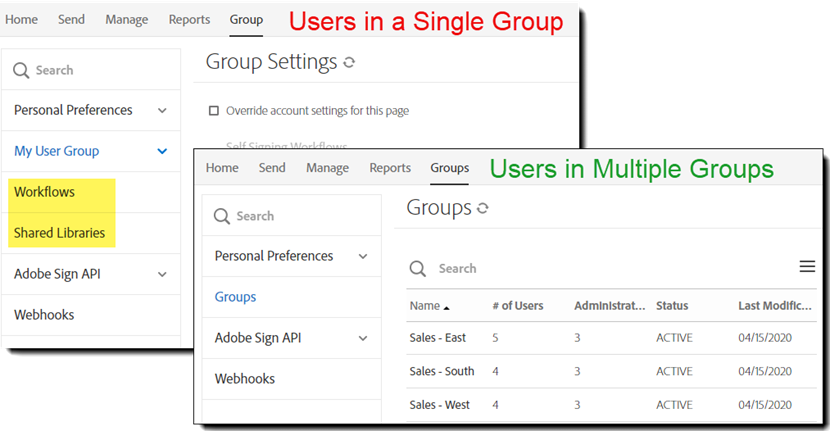Select Webhooks in the front sidebar
Viewport: 830px width, 431px height.
245,379
